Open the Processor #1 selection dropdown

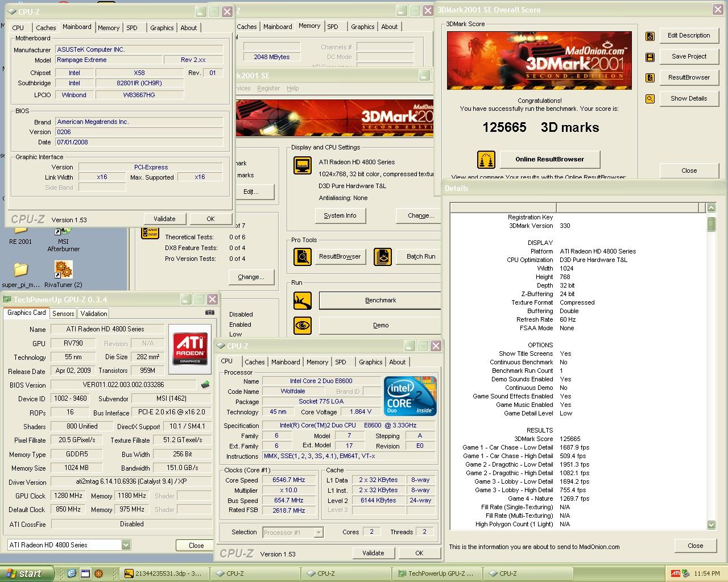coord(318,533)
